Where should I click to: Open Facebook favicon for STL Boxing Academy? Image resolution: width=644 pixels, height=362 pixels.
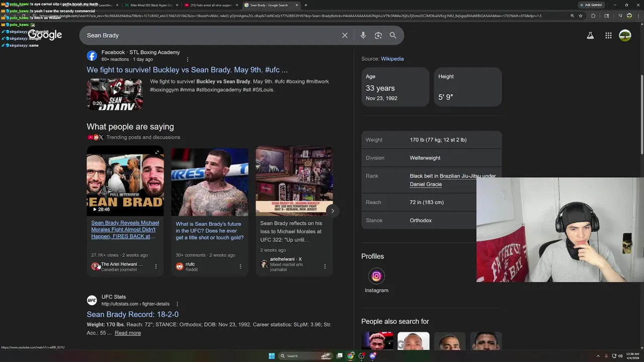pos(92,56)
